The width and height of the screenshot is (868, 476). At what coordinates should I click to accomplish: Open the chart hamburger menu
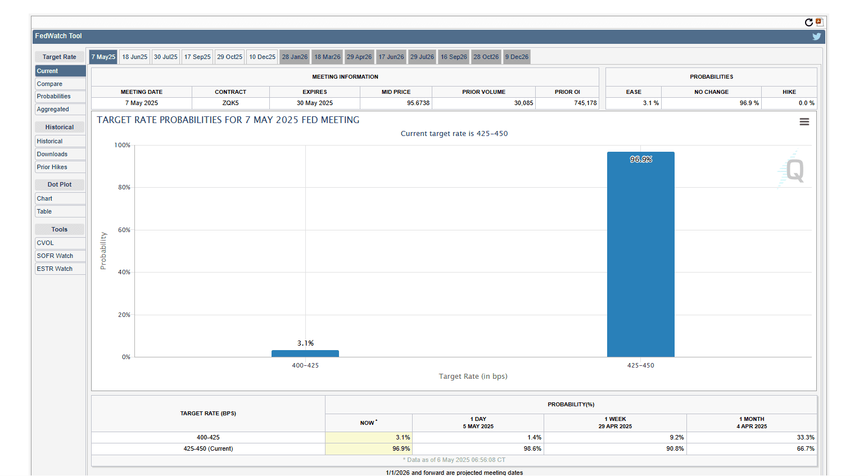pos(804,122)
